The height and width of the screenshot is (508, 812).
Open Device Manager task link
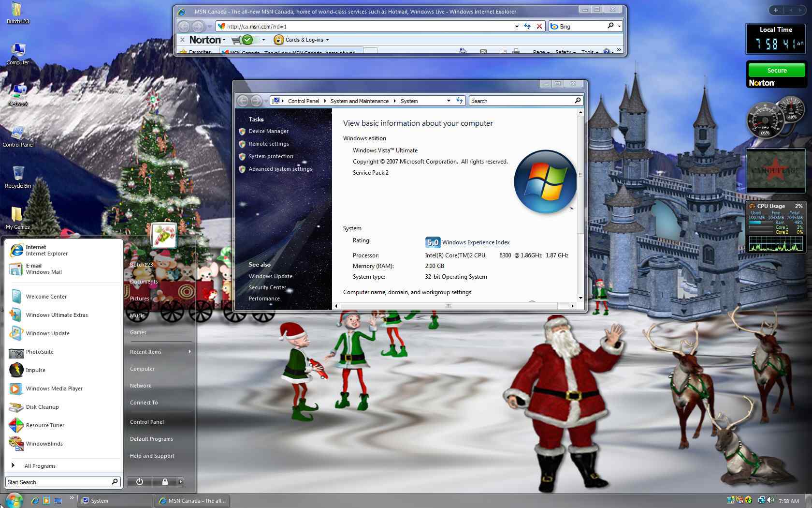pos(268,131)
